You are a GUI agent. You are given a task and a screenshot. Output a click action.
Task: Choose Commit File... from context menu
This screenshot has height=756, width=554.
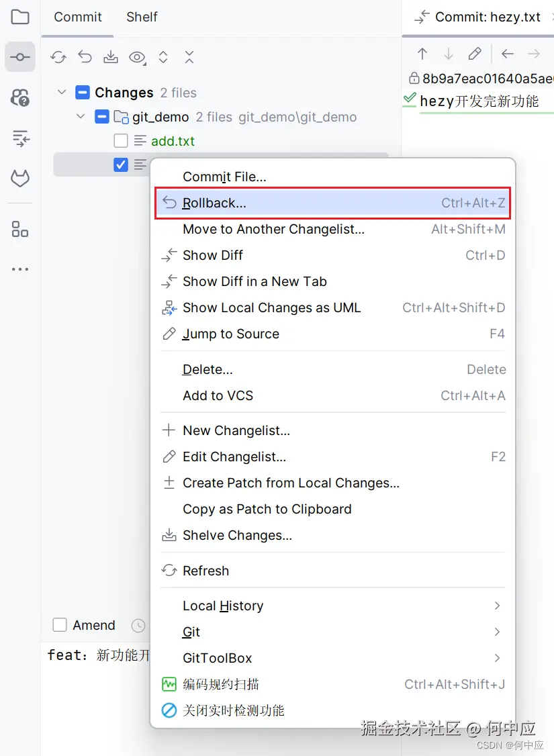(332, 177)
